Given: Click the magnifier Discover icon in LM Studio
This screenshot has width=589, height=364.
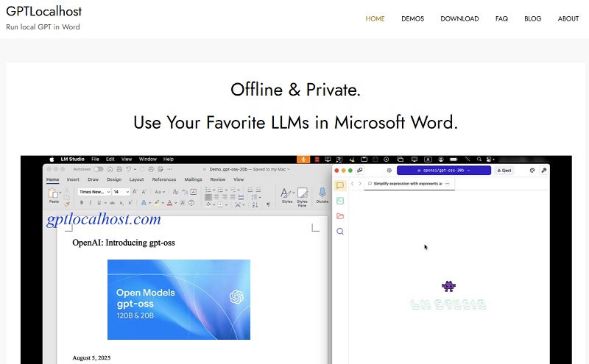Looking at the screenshot, I should (x=340, y=231).
